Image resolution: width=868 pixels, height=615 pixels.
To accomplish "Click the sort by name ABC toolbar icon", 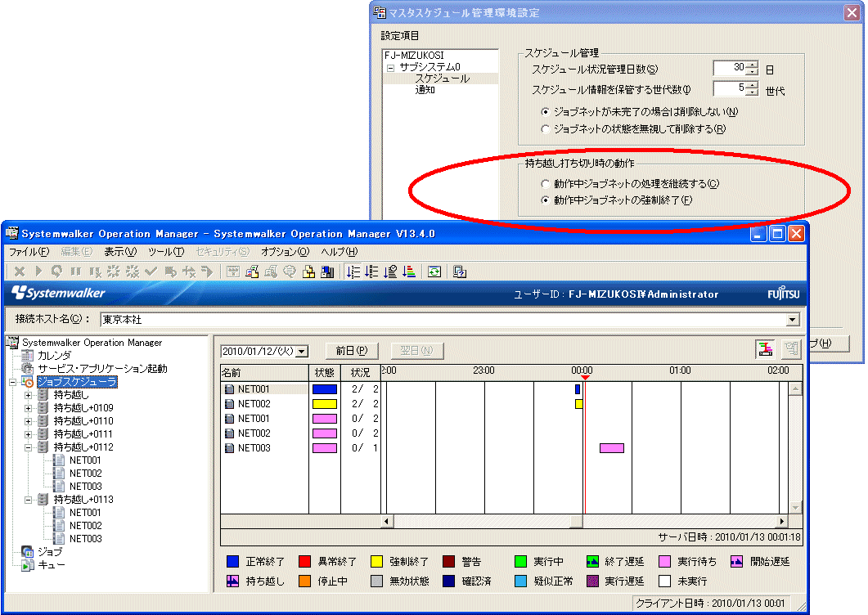I will point(371,272).
